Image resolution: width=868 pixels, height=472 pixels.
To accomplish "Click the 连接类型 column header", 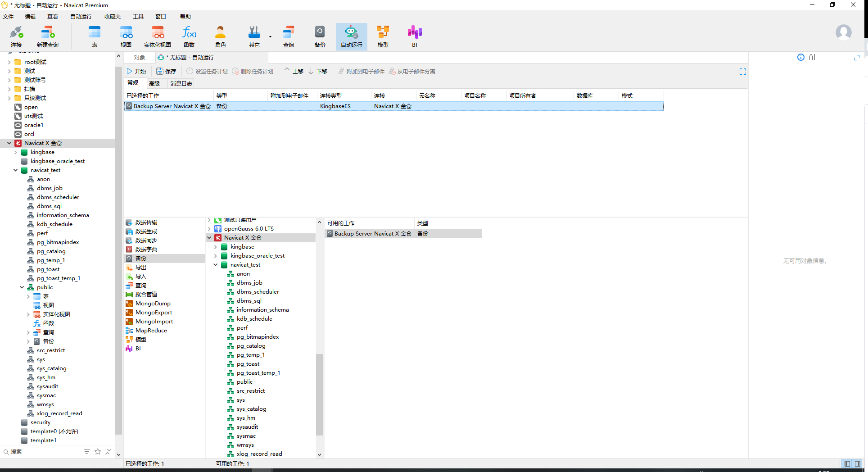I will coord(344,96).
